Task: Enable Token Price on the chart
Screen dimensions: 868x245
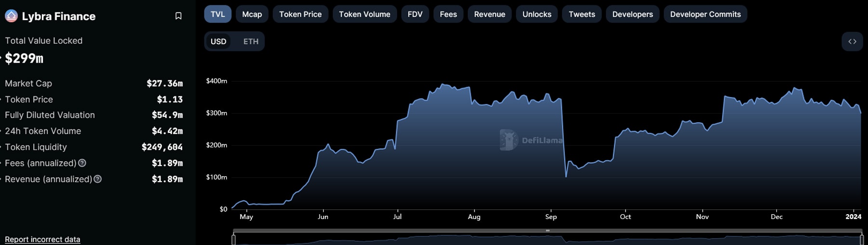Action: click(300, 14)
